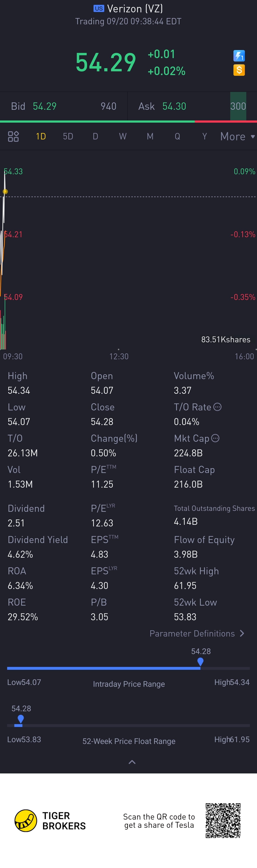Tap the info icon beside T/O Rate

218,407
